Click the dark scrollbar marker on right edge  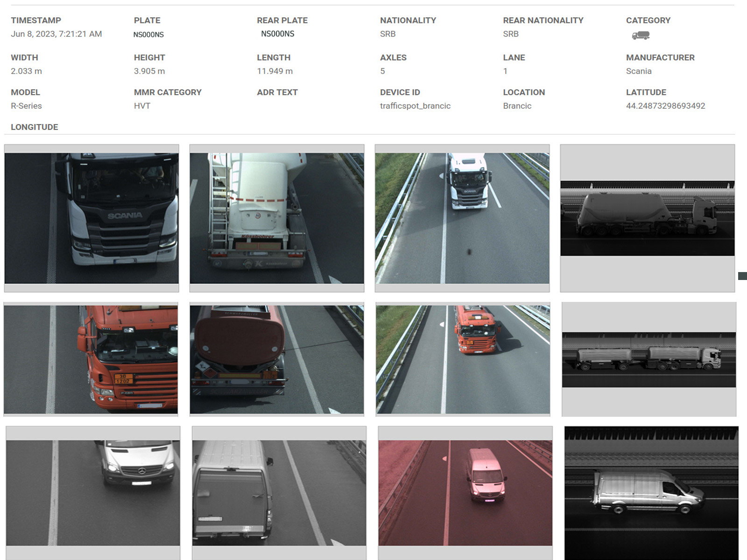pos(742,276)
